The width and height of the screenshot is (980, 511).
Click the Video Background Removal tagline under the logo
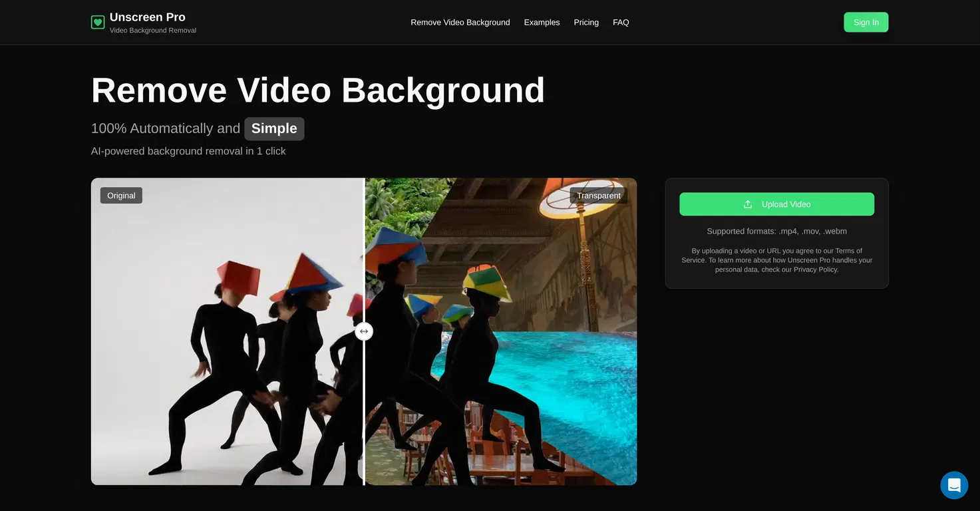tap(152, 31)
